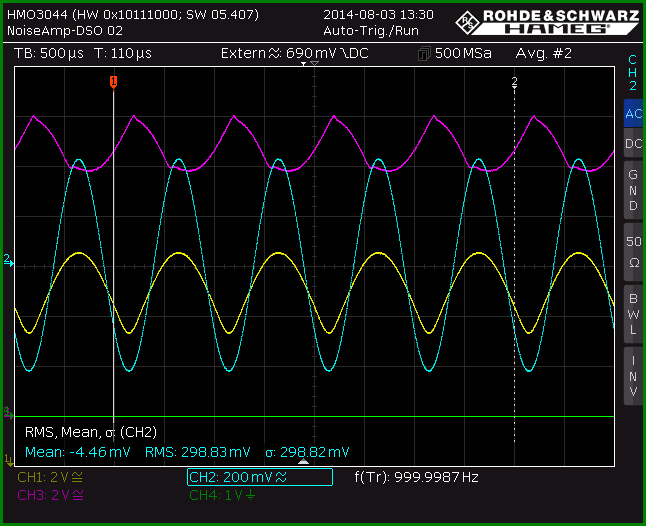This screenshot has height=526, width=646.
Task: Select AC coupling for channel 2
Action: coord(633,113)
